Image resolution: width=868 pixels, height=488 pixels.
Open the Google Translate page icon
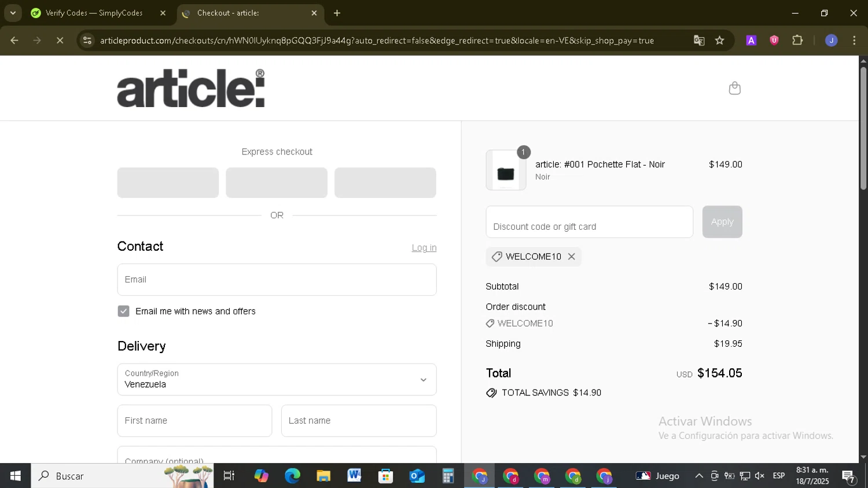coord(699,41)
